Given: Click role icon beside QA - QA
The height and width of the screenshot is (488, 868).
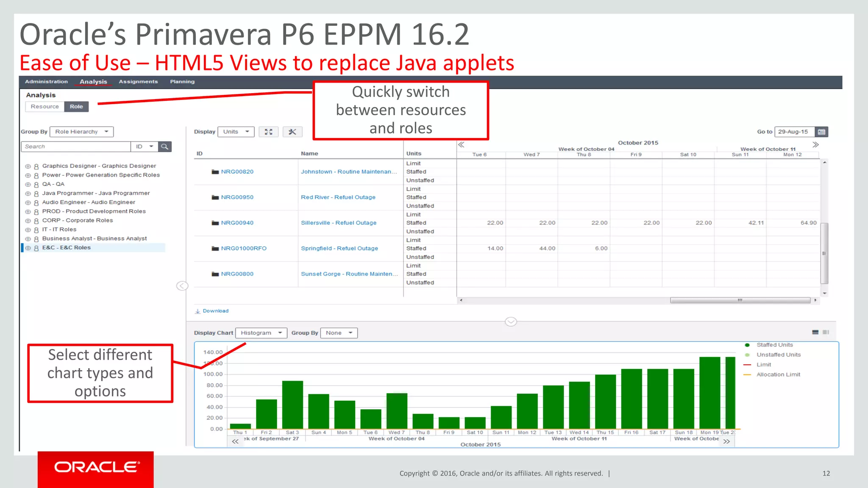Looking at the screenshot, I should [x=36, y=185].
